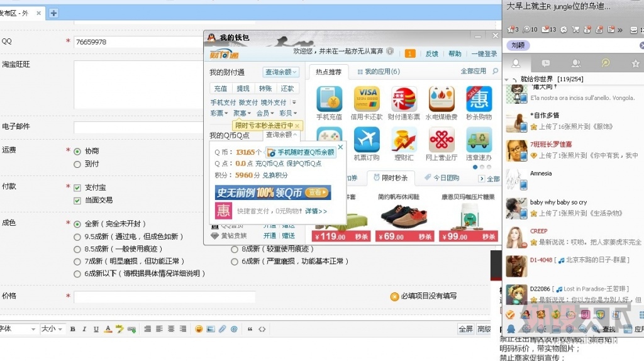This screenshot has height=361, width=644.
Task: Expand the 彩票 dropdown menu
Action: 219,113
